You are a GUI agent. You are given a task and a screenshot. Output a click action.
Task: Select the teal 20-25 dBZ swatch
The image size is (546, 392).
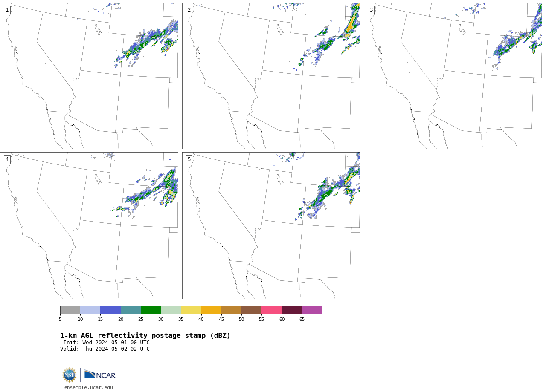(131, 310)
